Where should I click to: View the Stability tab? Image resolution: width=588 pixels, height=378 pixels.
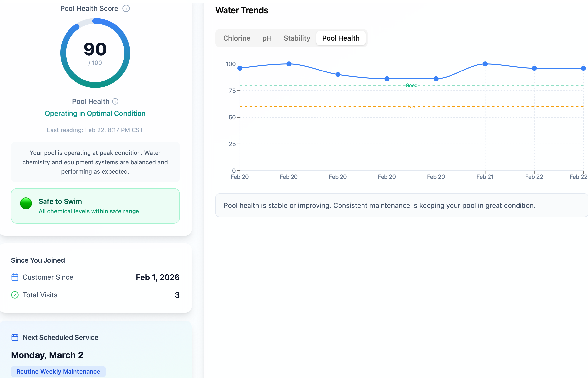[296, 38]
